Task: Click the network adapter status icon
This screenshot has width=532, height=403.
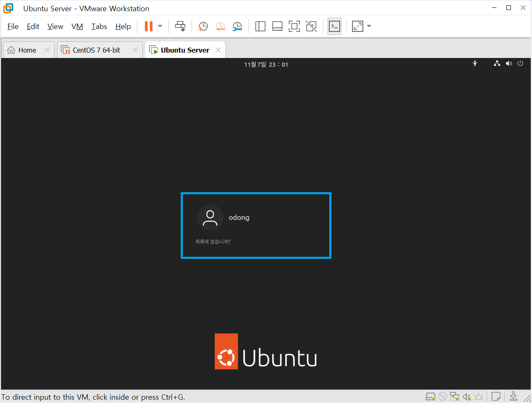Action: 455,396
